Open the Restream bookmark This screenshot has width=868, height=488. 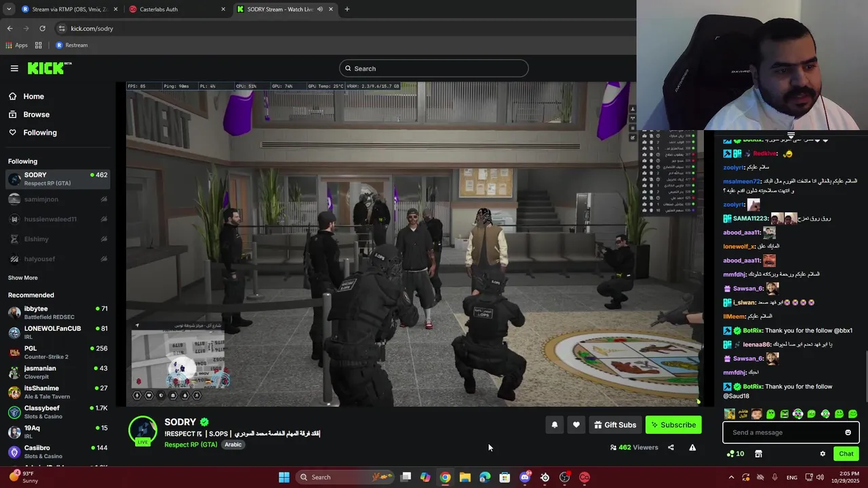click(x=72, y=45)
